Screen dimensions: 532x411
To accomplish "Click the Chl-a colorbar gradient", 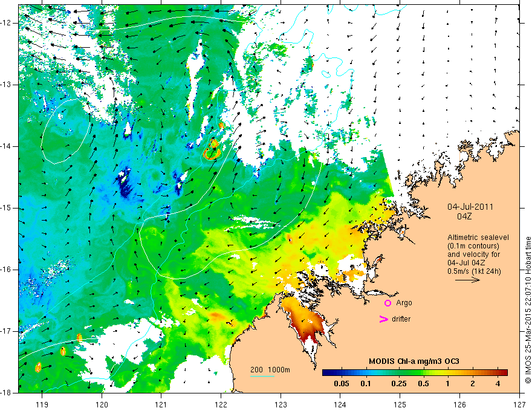I will coord(415,373).
